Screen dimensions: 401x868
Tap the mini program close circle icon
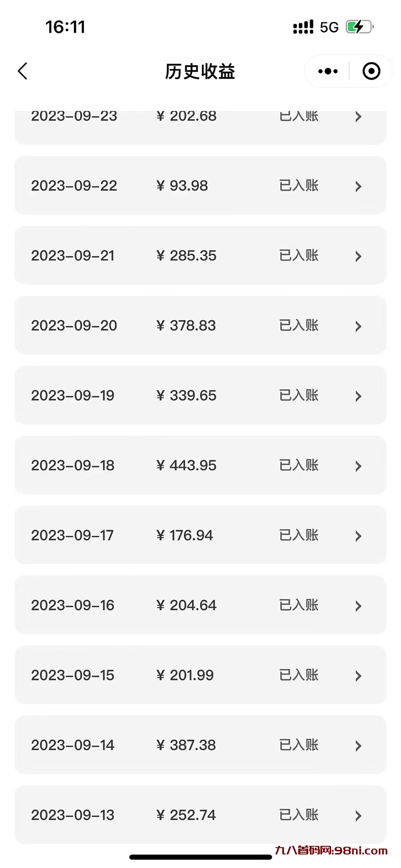371,71
